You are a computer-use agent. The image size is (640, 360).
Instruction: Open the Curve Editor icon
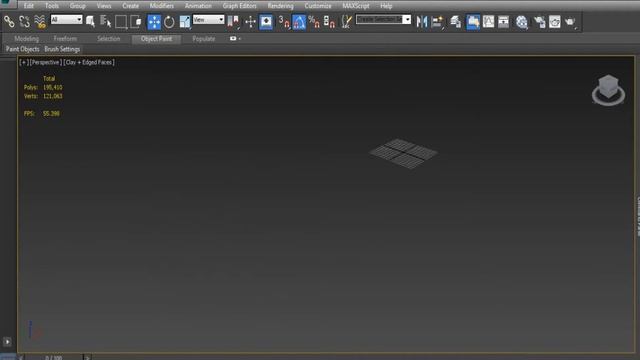[488, 22]
